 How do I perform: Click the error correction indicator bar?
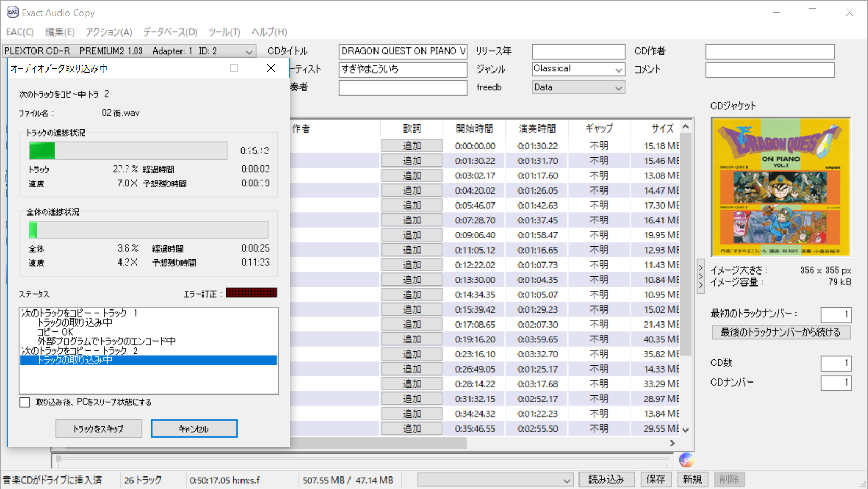(x=251, y=292)
